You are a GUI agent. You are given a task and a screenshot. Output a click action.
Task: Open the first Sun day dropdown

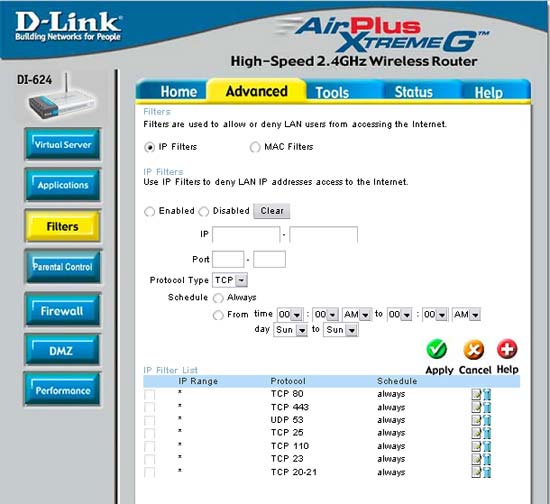click(x=291, y=330)
